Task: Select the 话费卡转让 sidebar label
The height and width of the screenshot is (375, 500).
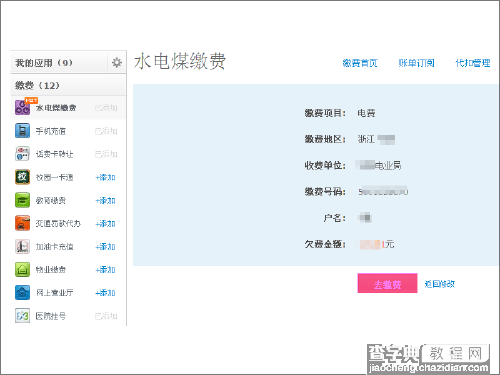Action: (x=54, y=154)
